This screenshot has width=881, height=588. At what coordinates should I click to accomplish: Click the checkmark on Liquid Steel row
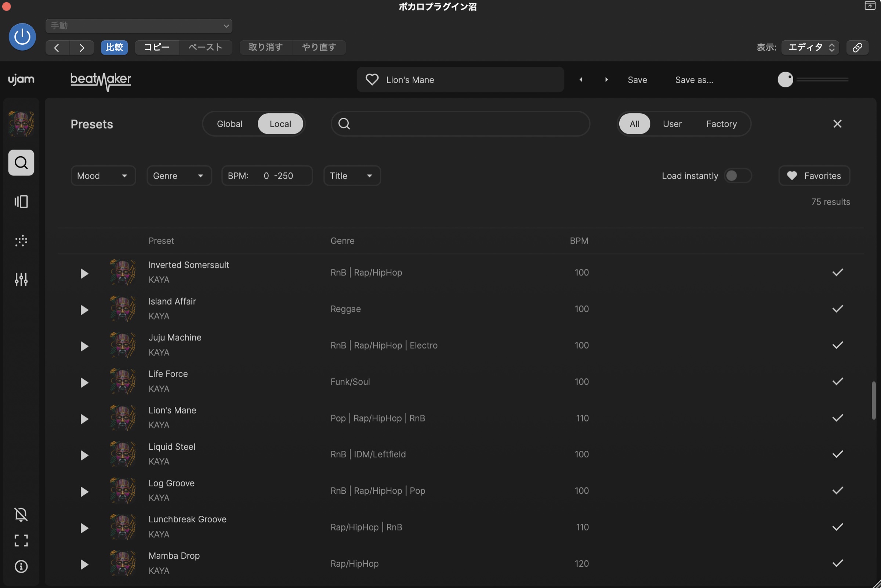click(x=838, y=454)
